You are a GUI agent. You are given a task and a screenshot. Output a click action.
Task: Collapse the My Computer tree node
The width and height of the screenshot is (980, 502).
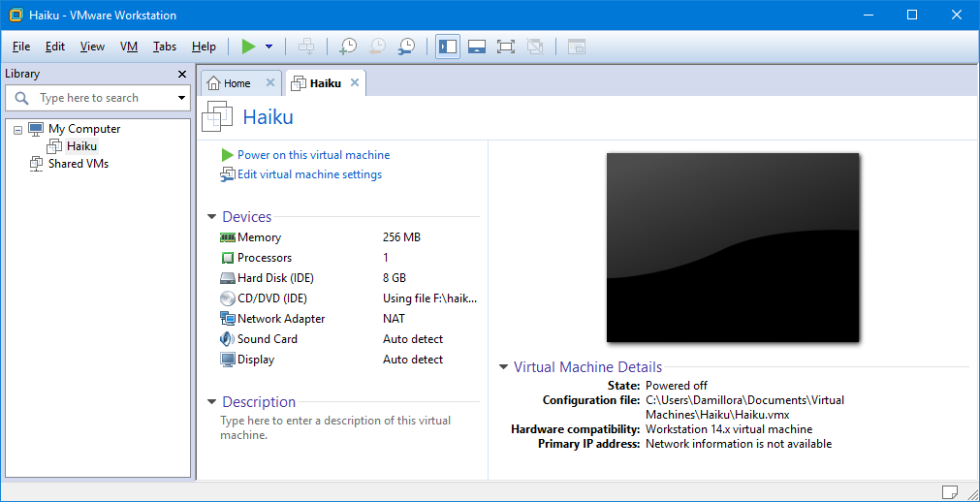click(18, 129)
